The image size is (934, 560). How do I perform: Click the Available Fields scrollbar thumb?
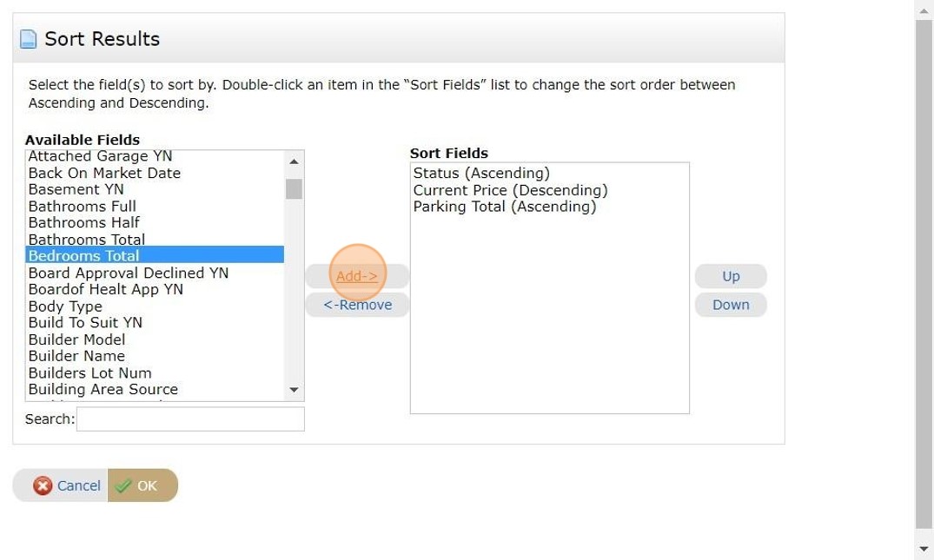click(294, 188)
